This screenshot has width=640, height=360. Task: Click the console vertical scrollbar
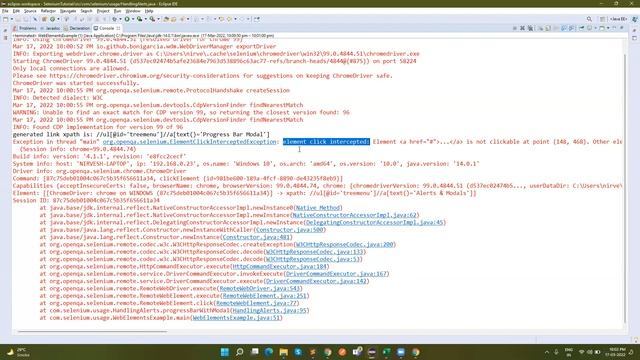pyautogui.click(x=624, y=188)
